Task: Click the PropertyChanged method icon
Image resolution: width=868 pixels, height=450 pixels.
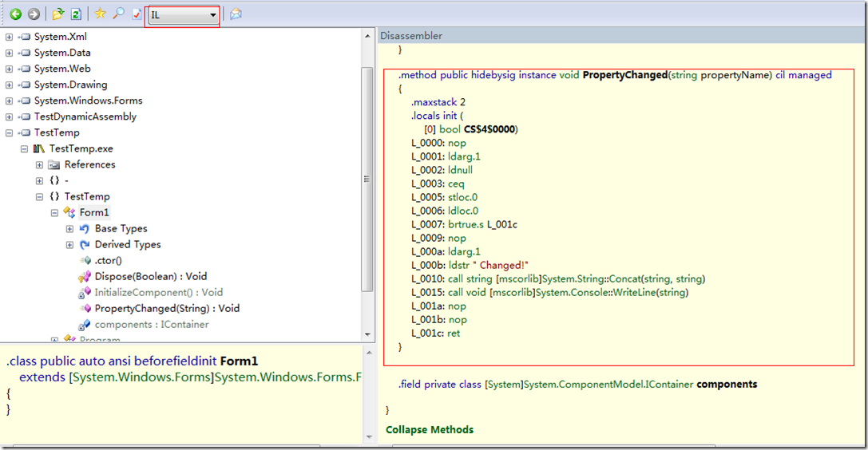Action: click(x=85, y=309)
